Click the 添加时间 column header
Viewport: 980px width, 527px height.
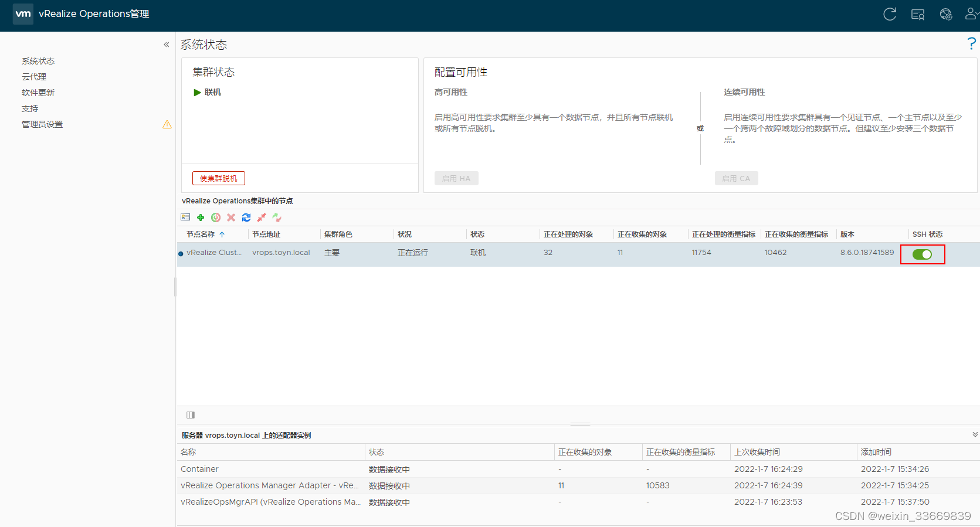[x=876, y=452]
